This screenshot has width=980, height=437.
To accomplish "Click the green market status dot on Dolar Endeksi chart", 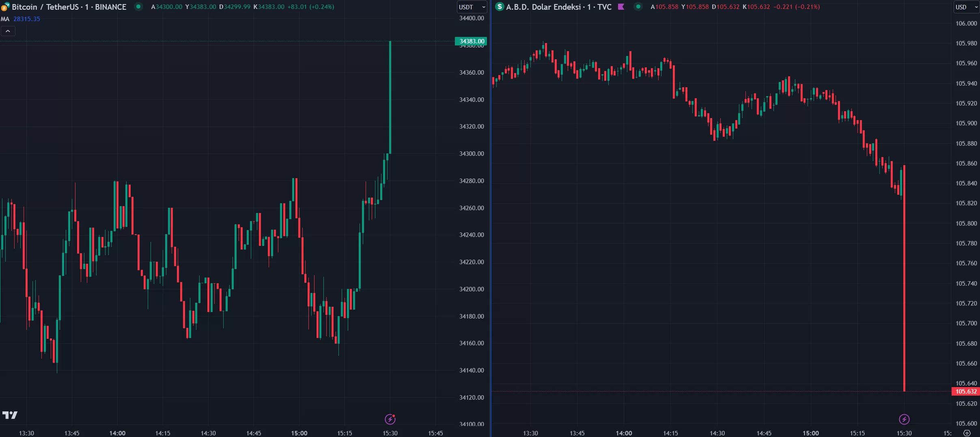I will 638,6.
